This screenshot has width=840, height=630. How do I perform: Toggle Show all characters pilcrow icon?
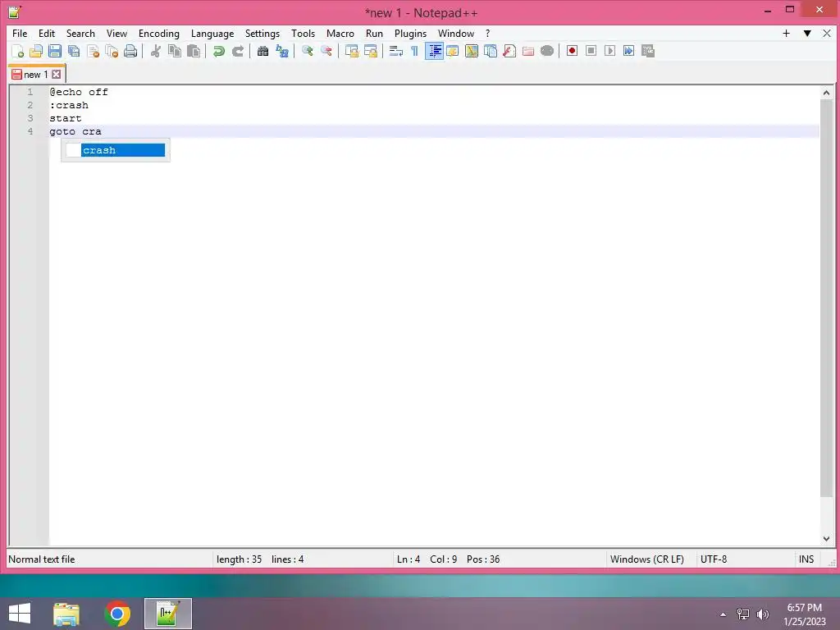[x=414, y=52]
